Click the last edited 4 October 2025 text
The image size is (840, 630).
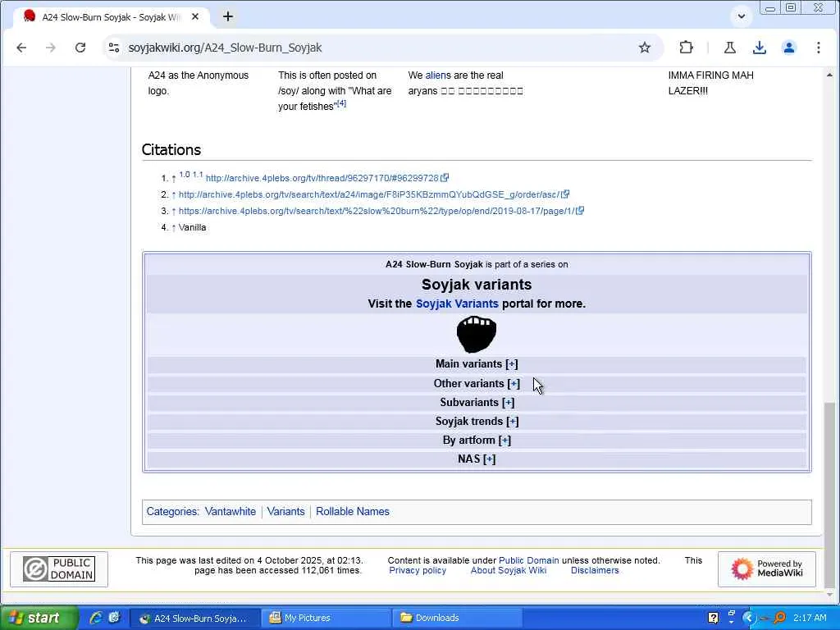point(249,560)
